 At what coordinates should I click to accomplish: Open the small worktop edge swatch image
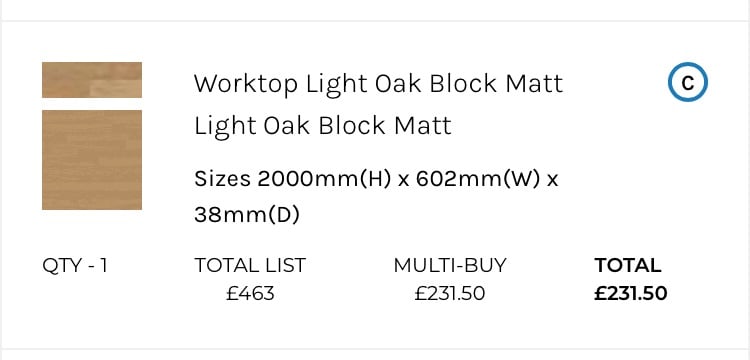click(92, 80)
